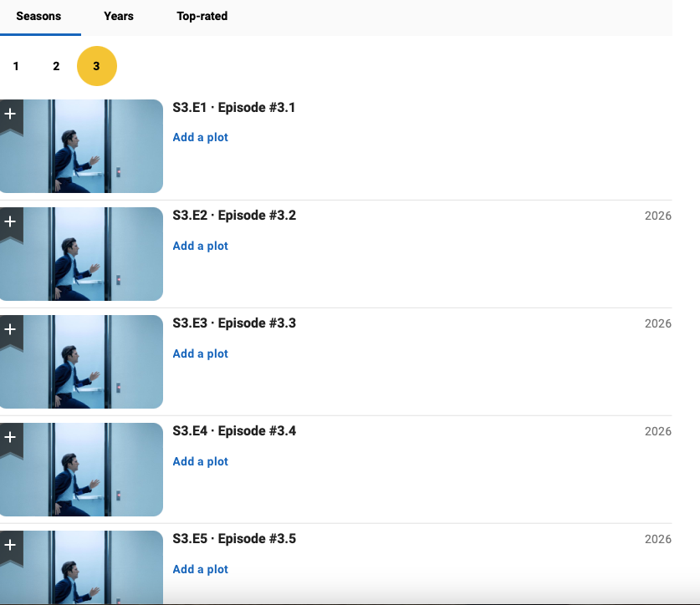Click Add a plot for Episode #3.3

tap(201, 353)
